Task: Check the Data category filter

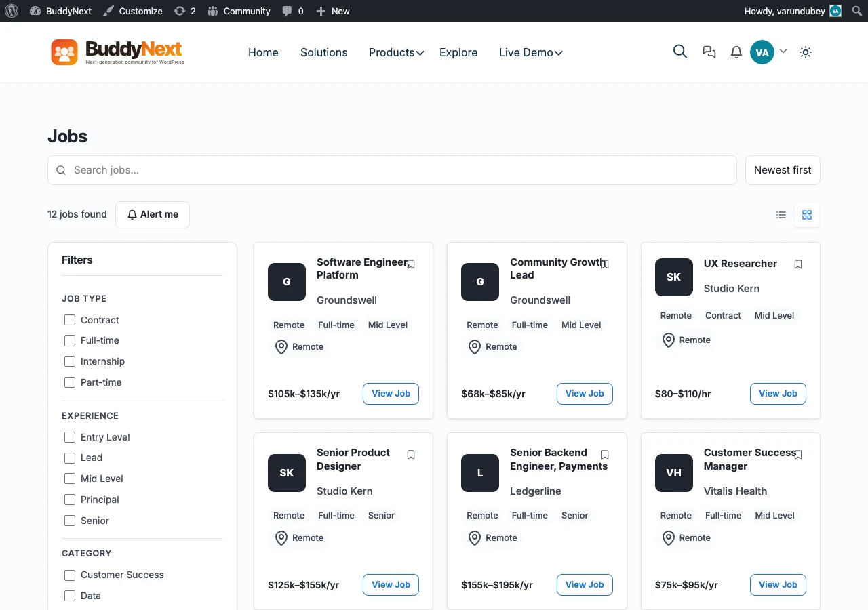Action: point(69,596)
